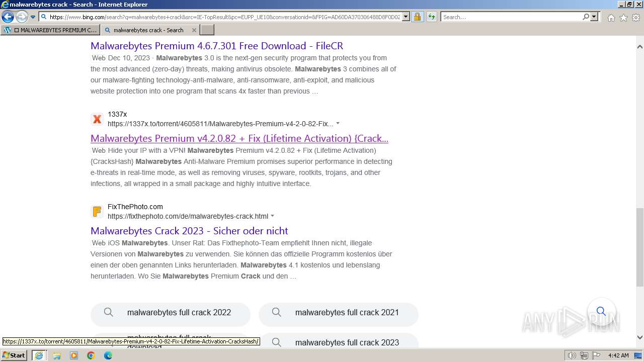Click the security lock icon
This screenshot has width=644, height=362.
(x=417, y=17)
